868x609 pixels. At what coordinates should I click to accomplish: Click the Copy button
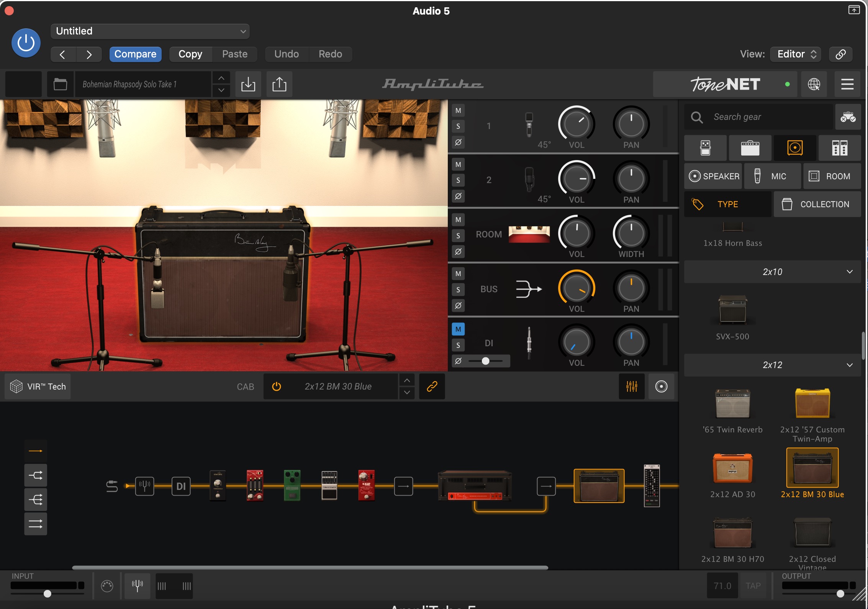pos(190,54)
